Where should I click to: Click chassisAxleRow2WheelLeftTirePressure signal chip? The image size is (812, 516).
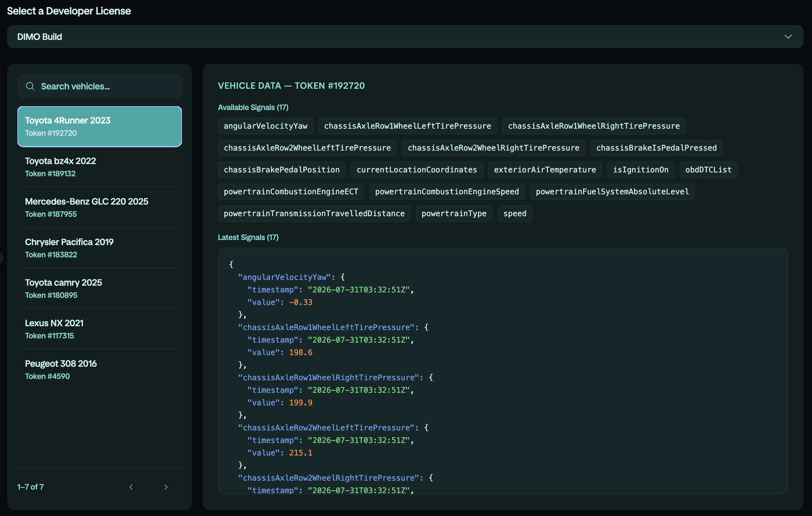click(307, 148)
